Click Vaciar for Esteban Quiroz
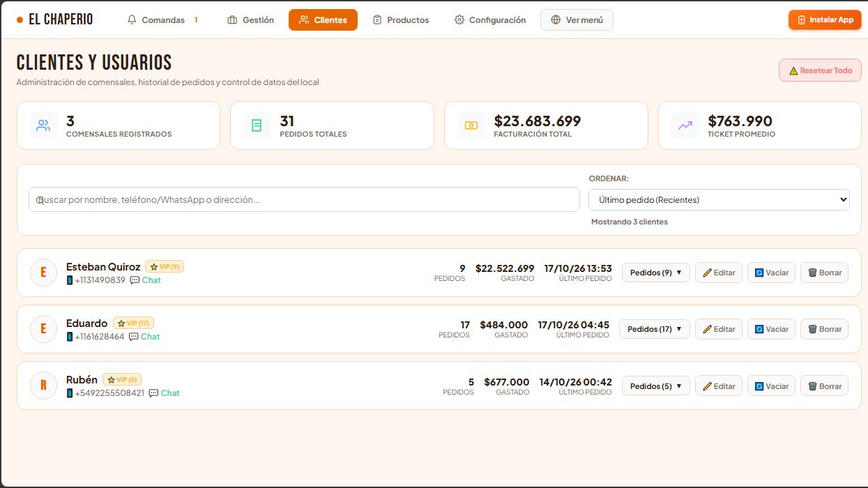This screenshot has width=868, height=488. pos(771,273)
